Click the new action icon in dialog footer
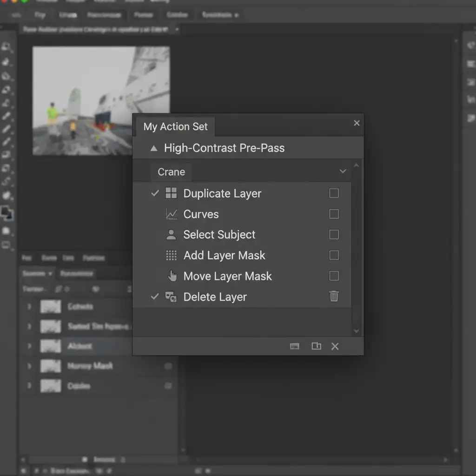The height and width of the screenshot is (476, 476). (x=316, y=346)
